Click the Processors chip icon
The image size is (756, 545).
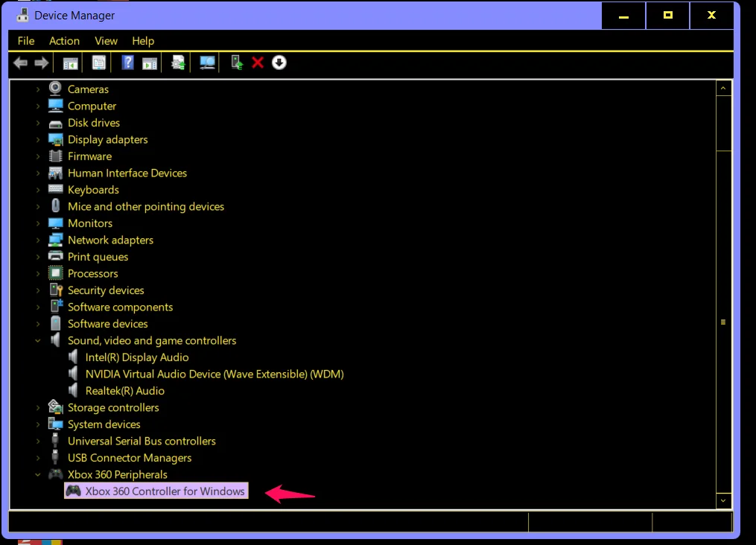55,273
